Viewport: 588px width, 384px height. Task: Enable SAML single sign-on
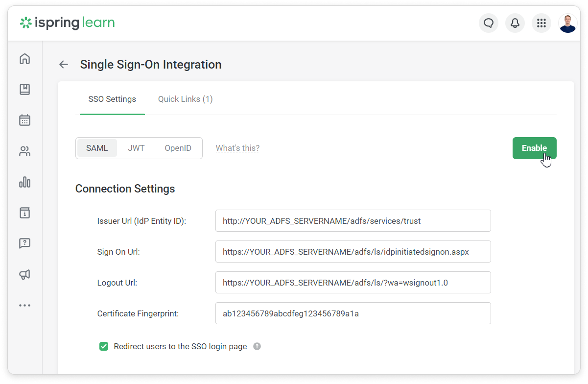click(534, 148)
